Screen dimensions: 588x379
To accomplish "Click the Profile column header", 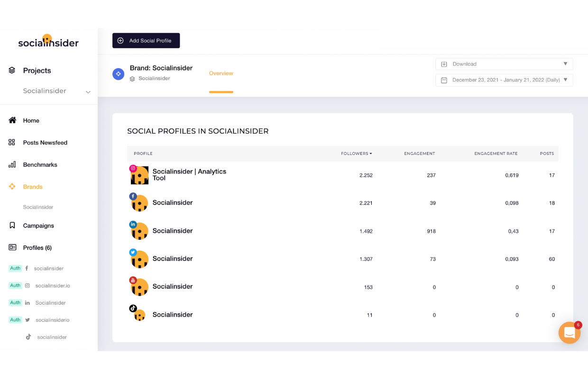I will click(x=143, y=153).
